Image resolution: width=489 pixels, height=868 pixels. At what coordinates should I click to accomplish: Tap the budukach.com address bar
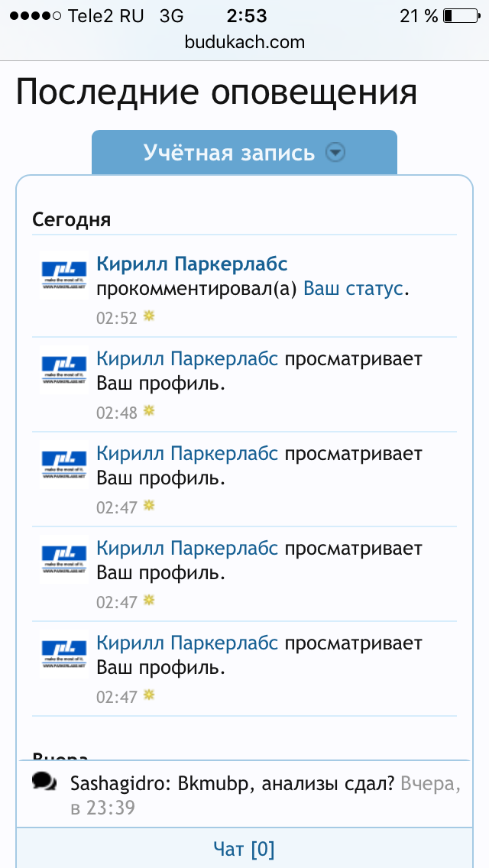[244, 43]
